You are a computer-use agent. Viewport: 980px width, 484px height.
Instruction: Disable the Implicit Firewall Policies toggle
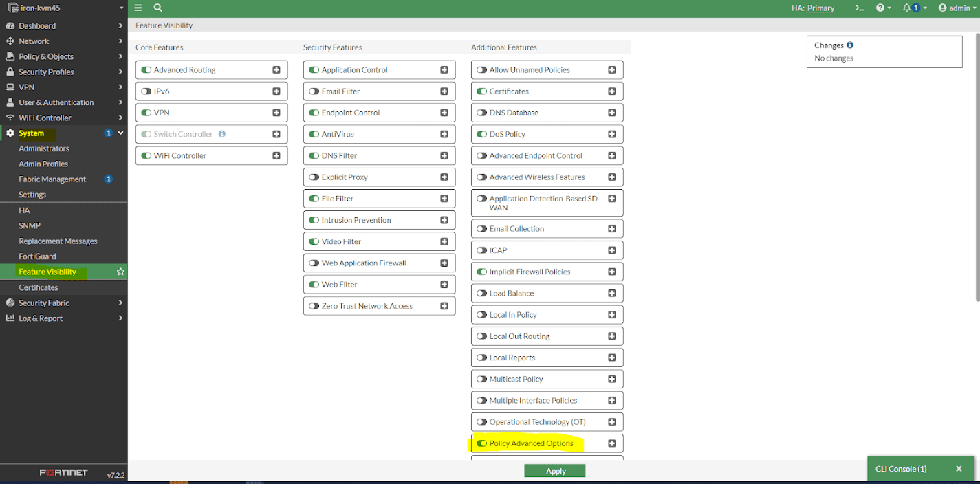(x=481, y=272)
